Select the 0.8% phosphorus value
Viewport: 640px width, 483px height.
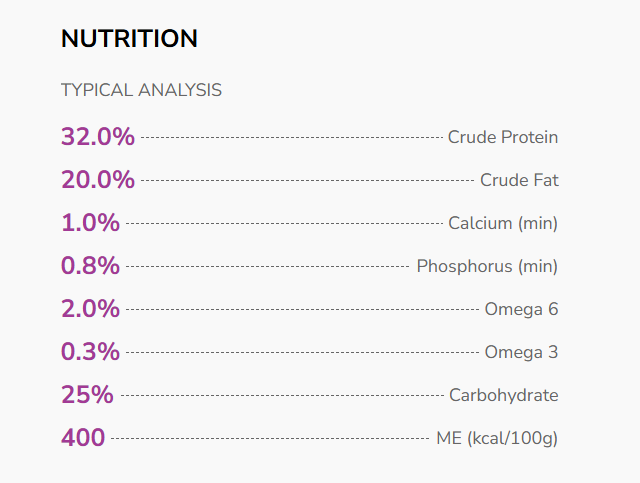coord(90,266)
